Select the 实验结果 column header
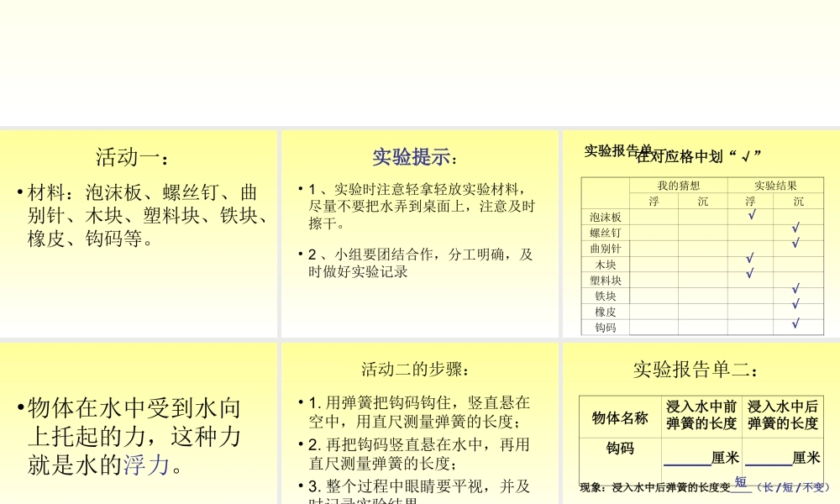The image size is (840, 504). (776, 186)
